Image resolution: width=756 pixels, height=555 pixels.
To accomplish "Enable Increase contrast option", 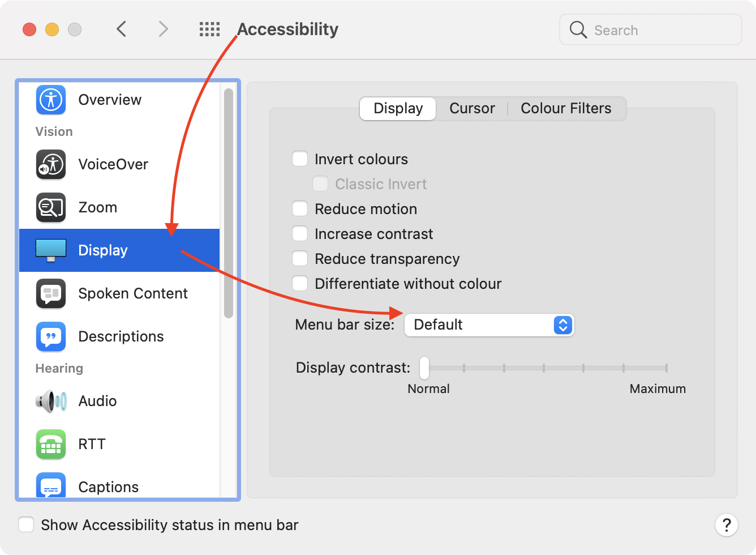I will [x=300, y=234].
